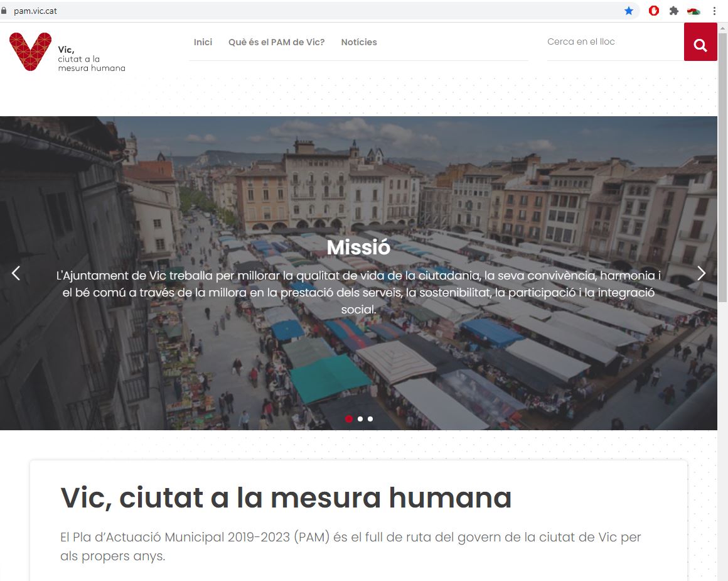728x581 pixels.
Task: Open the Chrome three-dot menu
Action: pyautogui.click(x=714, y=11)
